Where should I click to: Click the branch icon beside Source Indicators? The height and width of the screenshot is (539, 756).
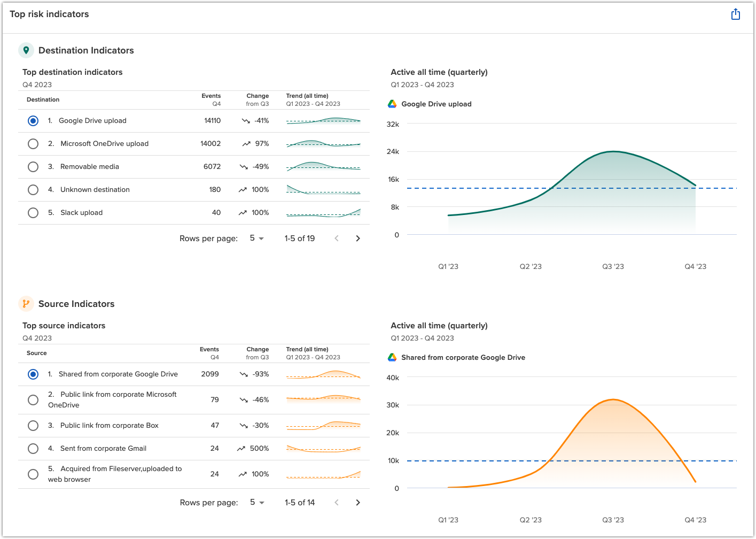pos(26,303)
